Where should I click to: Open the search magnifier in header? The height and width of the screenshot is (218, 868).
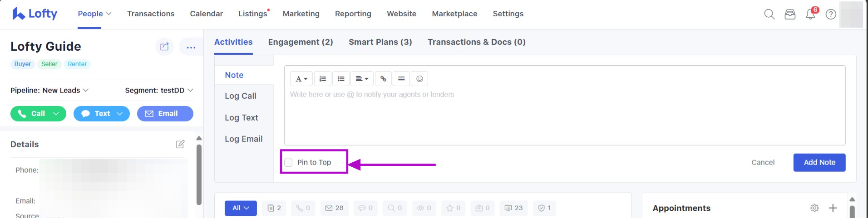click(x=769, y=14)
